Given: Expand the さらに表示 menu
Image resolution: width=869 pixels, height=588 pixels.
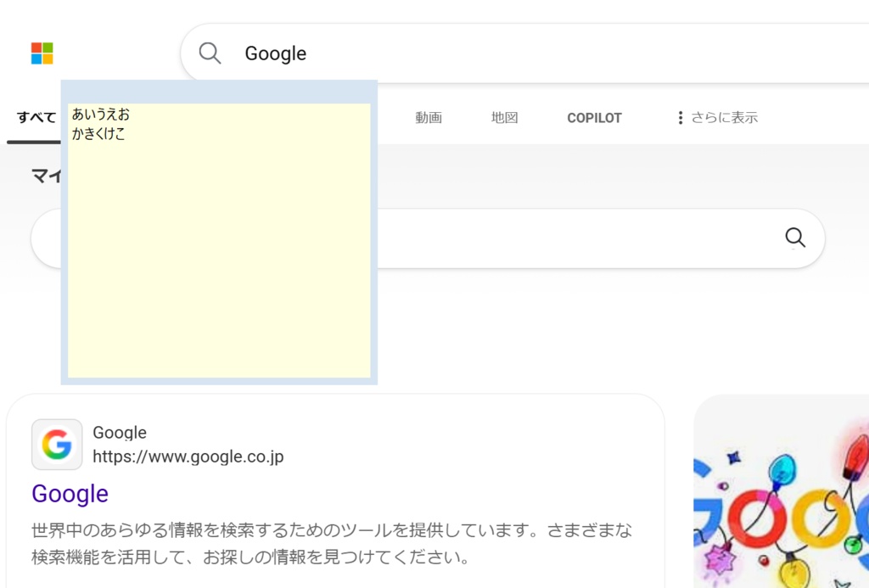Looking at the screenshot, I should click(717, 117).
